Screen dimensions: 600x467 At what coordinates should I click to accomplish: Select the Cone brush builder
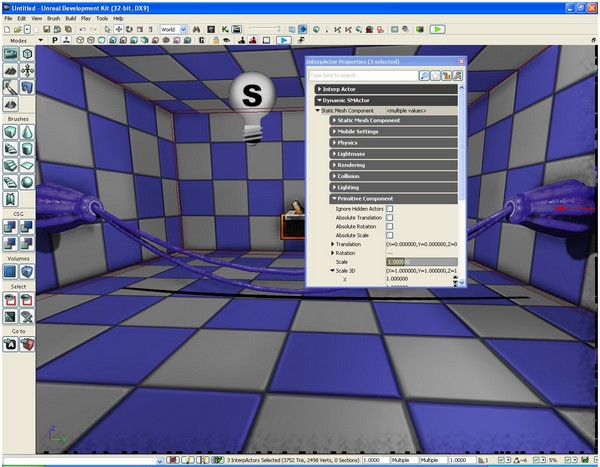(x=27, y=132)
